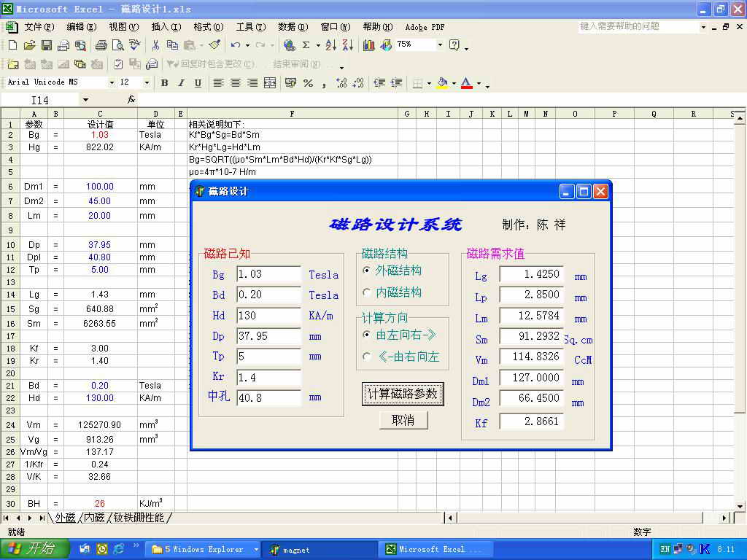
Task: Select the 内磁结构 radio button
Action: point(367,292)
